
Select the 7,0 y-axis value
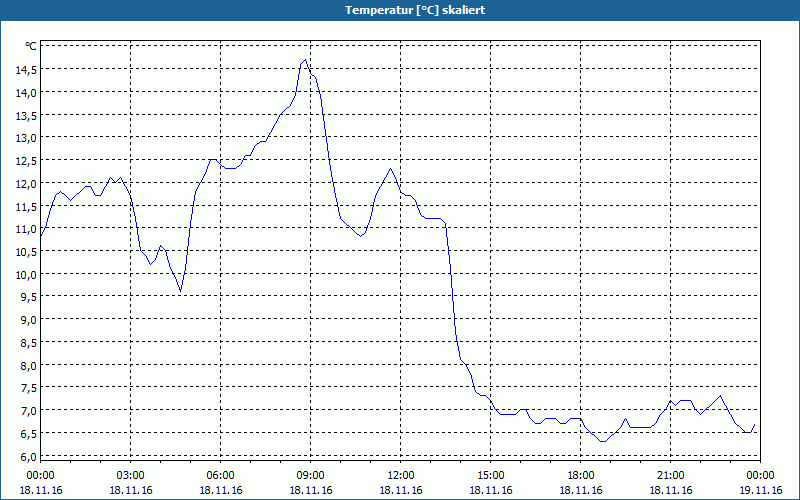(29, 411)
